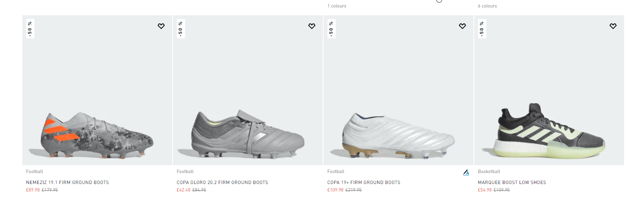
Task: Click the Basketball category label
Action: pyautogui.click(x=489, y=171)
